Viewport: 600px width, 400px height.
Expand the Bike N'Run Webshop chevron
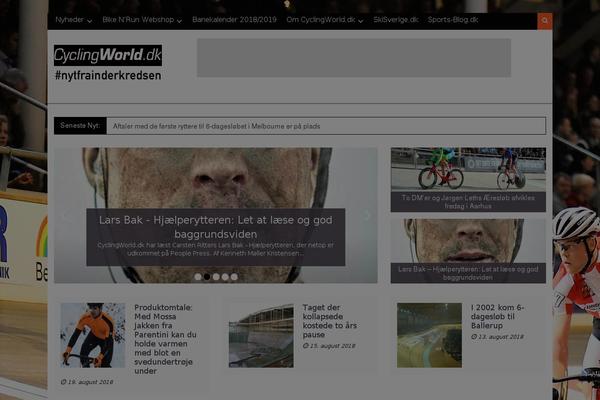coord(179,21)
